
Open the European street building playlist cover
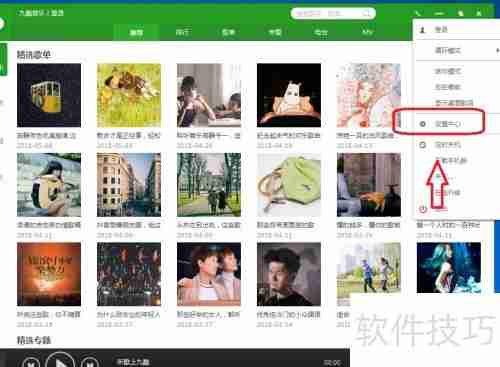point(129,185)
